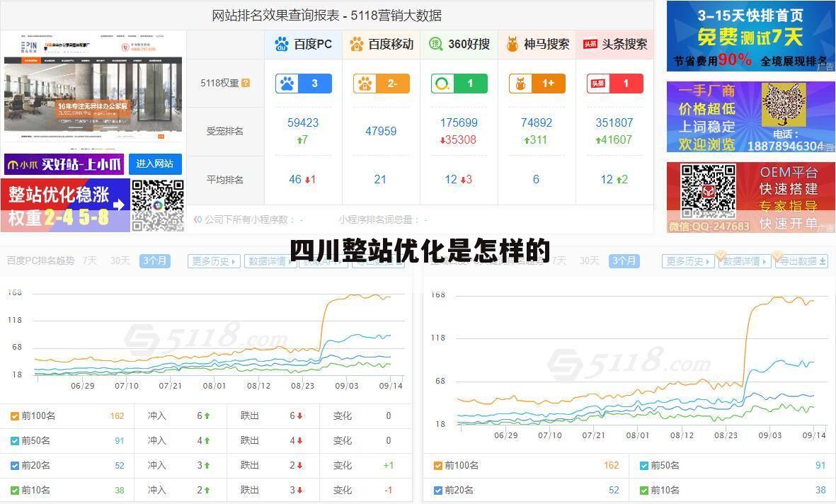Click the Baidu paw icon beside 百度PC
The image size is (836, 504).
[282, 45]
